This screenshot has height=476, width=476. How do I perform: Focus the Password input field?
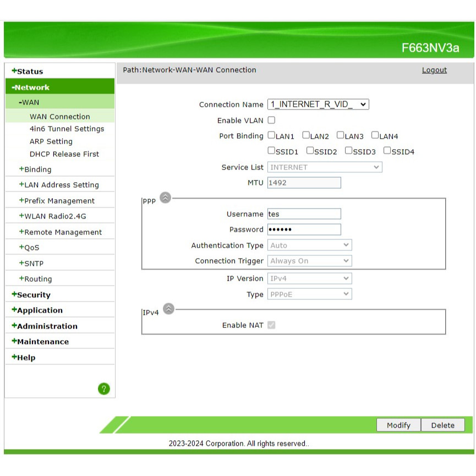coord(304,229)
